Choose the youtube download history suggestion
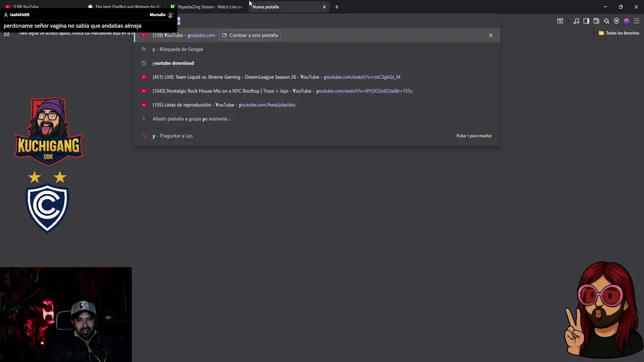 tap(317, 63)
